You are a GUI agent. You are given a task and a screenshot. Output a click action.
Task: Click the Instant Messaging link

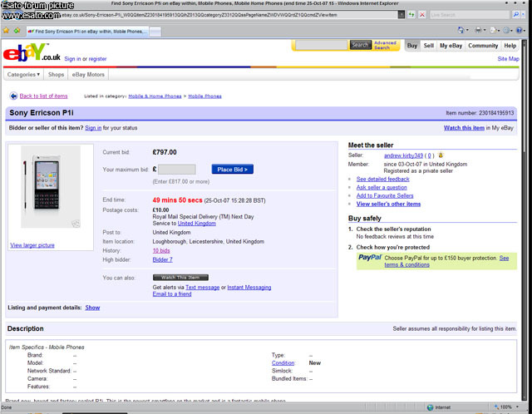click(249, 288)
